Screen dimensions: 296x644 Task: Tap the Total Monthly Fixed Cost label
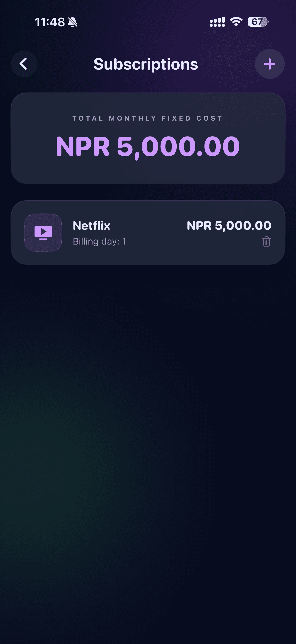click(x=148, y=118)
